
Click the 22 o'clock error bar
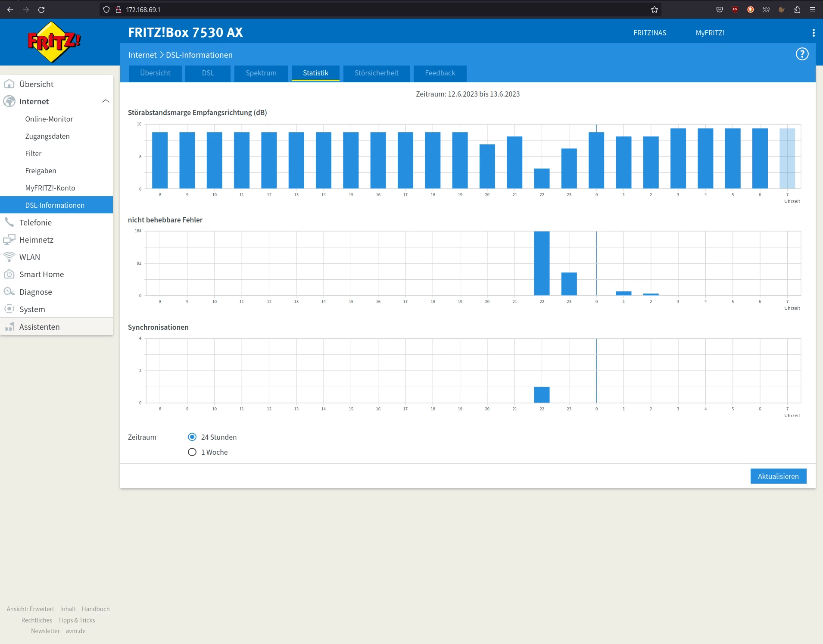pos(542,263)
